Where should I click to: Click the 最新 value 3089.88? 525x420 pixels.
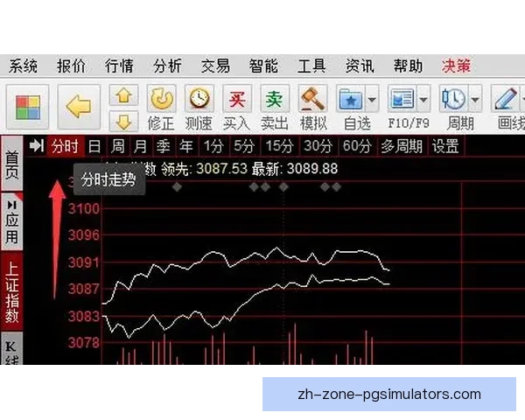point(312,169)
